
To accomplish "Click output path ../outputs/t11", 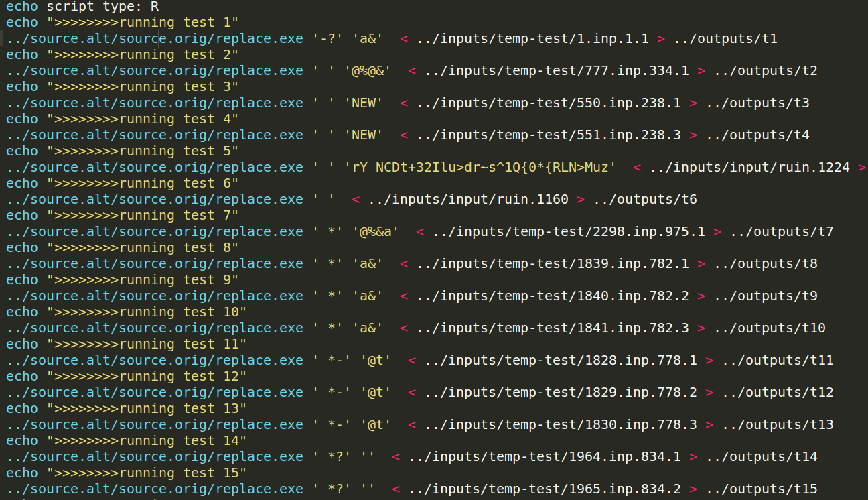I will click(x=778, y=360).
